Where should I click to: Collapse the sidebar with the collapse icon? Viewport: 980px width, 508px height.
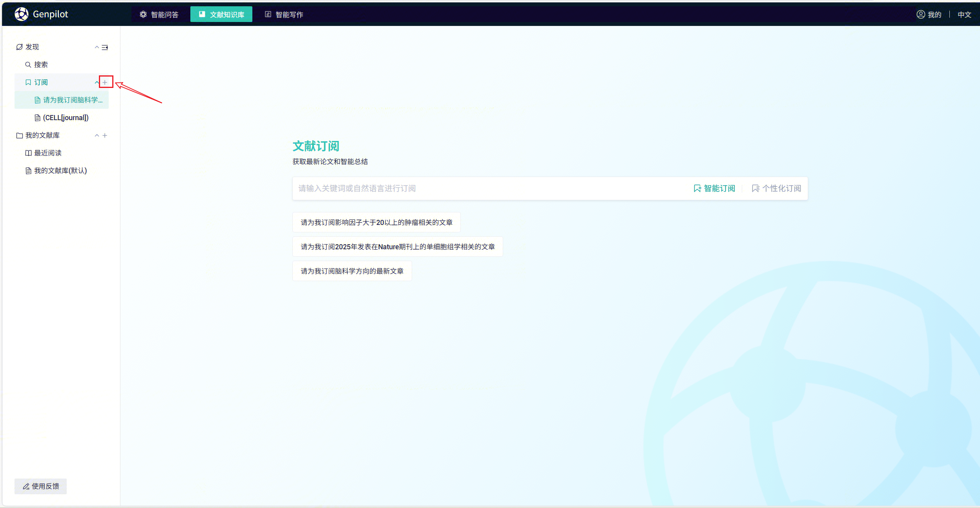tap(105, 47)
